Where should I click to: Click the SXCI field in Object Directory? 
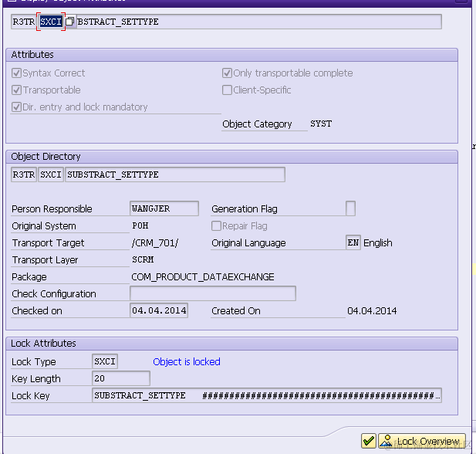tap(51, 174)
